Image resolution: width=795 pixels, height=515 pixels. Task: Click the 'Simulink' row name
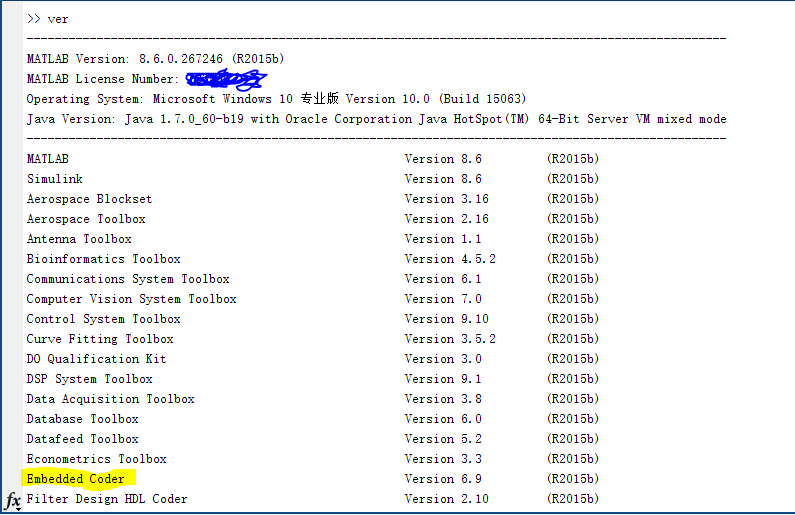(x=55, y=179)
